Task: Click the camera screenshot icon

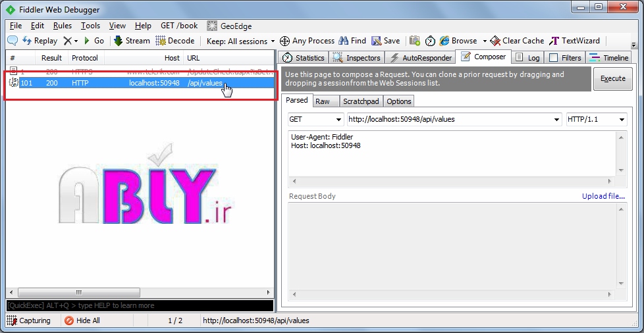Action: tap(415, 41)
